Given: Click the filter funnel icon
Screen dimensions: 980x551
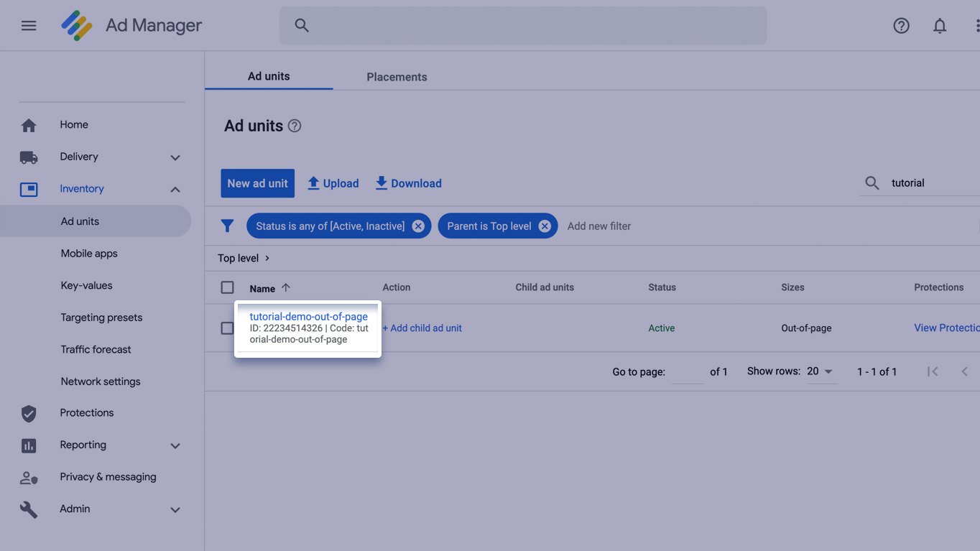Looking at the screenshot, I should tap(227, 226).
